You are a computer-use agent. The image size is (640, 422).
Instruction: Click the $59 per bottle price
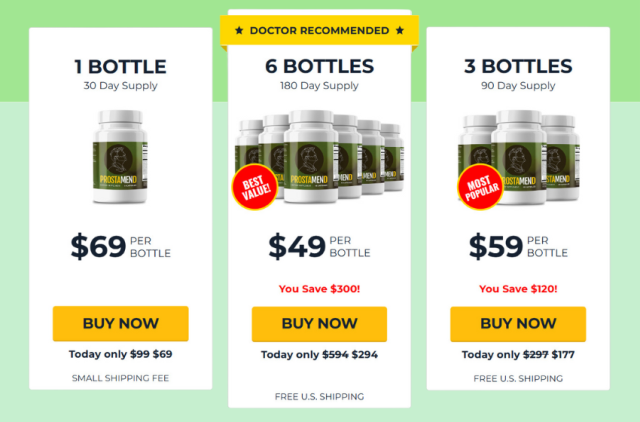(x=518, y=246)
